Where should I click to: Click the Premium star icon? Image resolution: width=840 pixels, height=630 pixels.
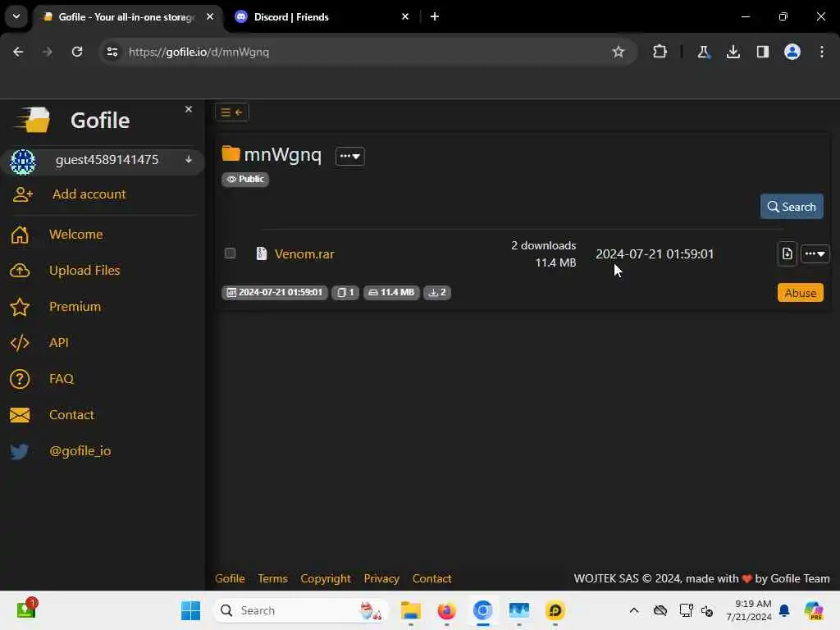[x=20, y=307]
